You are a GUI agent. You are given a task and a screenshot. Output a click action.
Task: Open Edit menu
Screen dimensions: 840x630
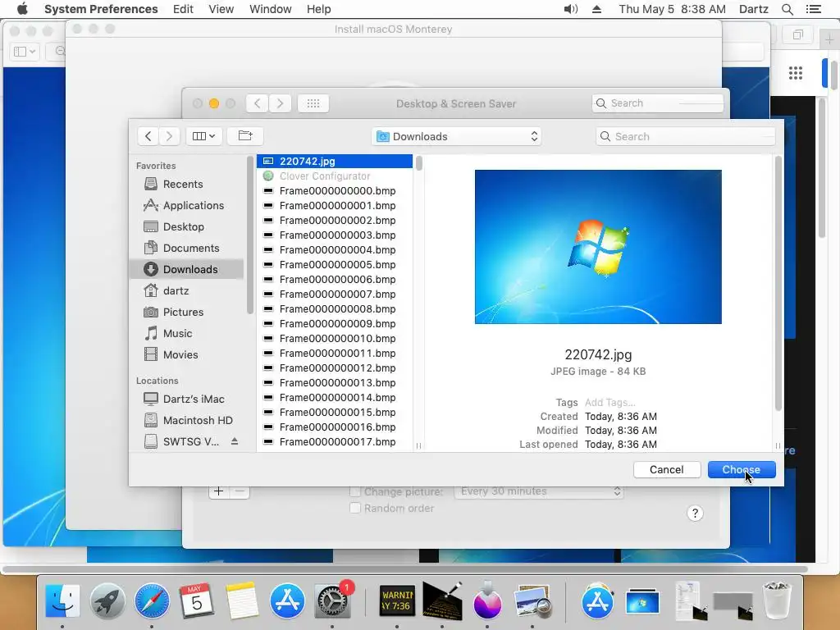183,9
